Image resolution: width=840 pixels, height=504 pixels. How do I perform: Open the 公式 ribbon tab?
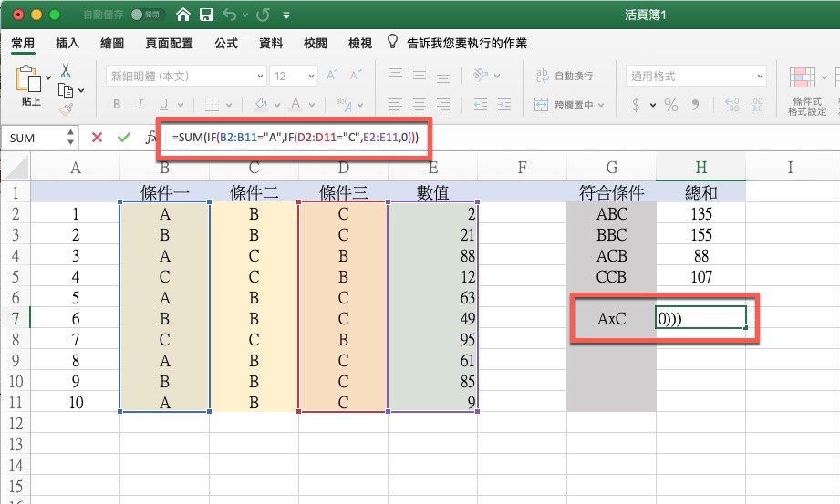pos(226,44)
